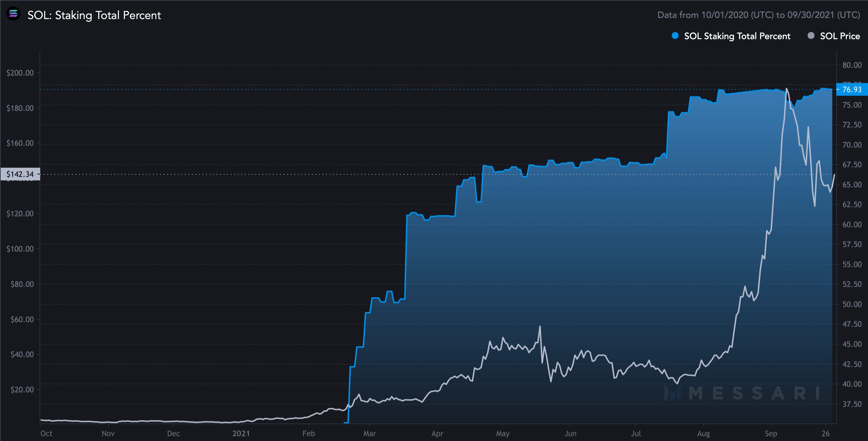Click the data date range text
The width and height of the screenshot is (868, 441).
click(x=759, y=15)
